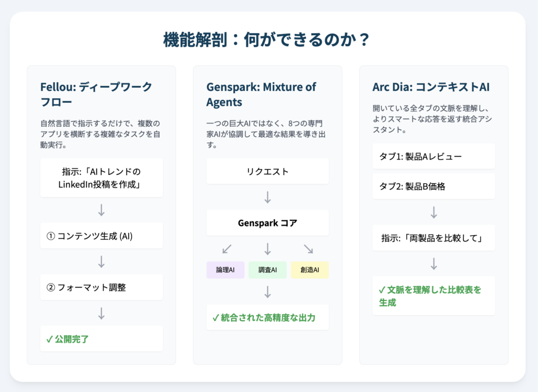538x392 pixels.
Task: Click the arrow below 両製品を比較して instruction
Action: pos(433,264)
